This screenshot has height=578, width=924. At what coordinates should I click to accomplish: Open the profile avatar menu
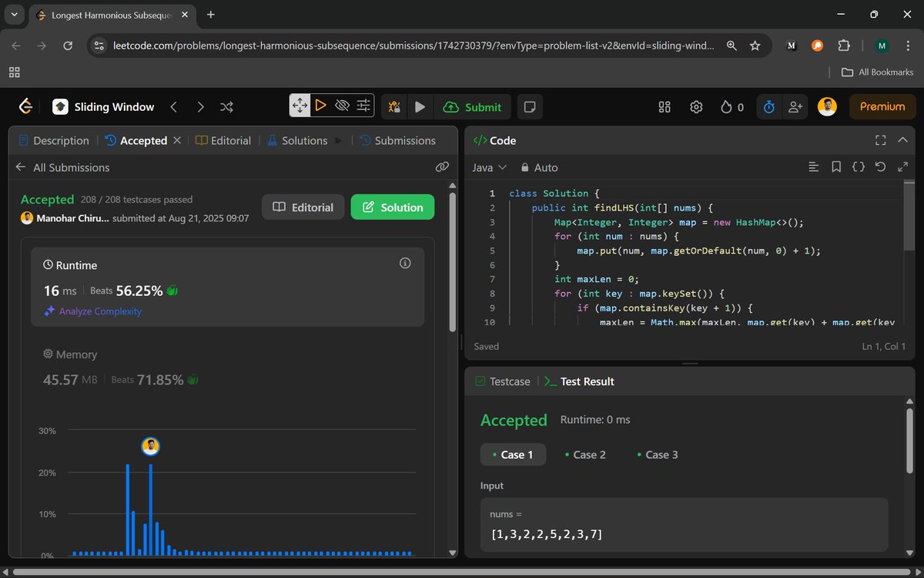[x=827, y=107]
